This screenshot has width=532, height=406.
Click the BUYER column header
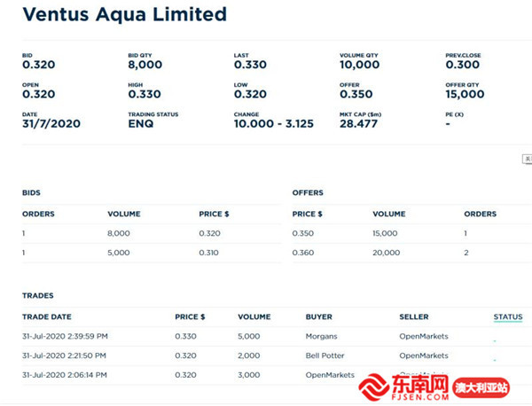coord(319,316)
